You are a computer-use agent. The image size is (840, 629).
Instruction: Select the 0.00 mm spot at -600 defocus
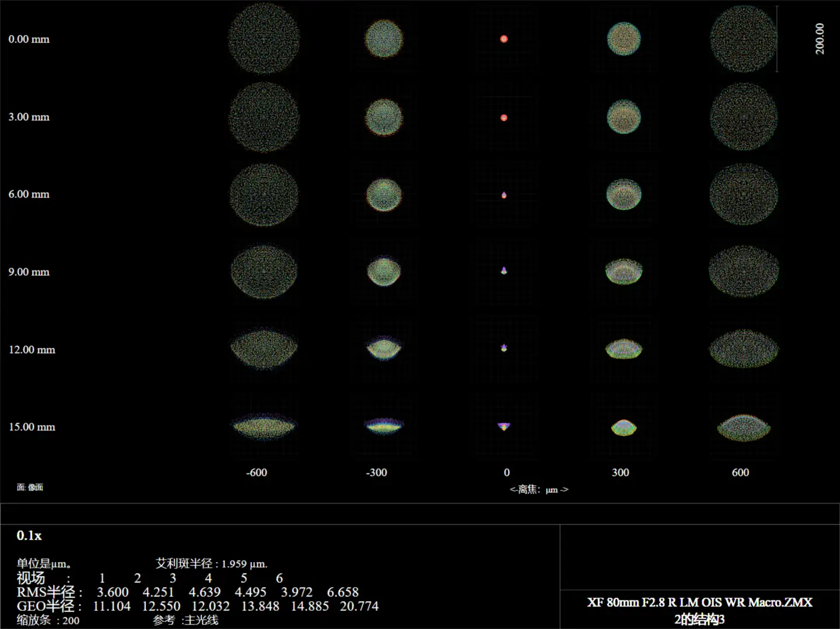pos(264,39)
